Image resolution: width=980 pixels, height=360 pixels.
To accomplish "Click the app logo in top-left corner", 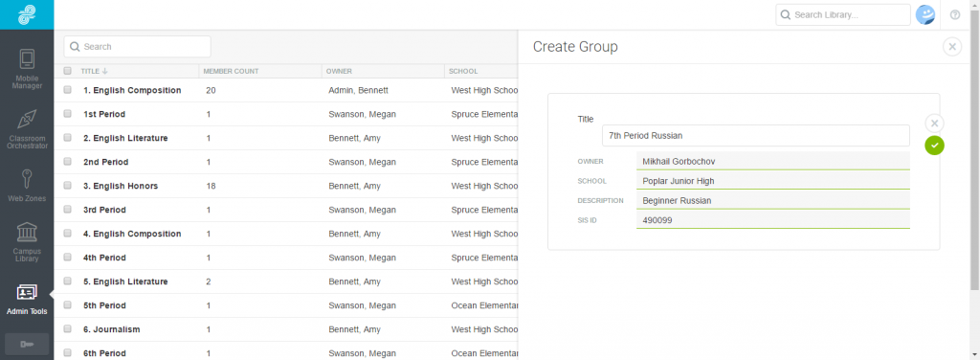I will (x=27, y=14).
